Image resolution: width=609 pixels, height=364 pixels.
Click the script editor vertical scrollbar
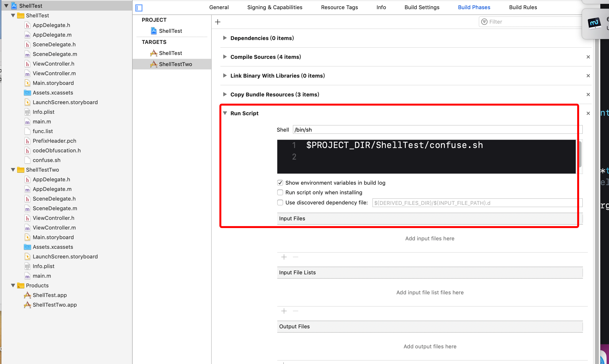(580, 155)
